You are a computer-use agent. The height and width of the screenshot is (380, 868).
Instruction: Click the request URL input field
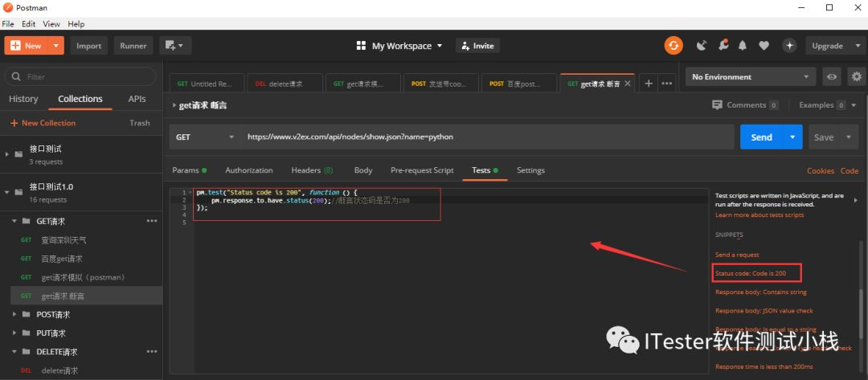487,137
